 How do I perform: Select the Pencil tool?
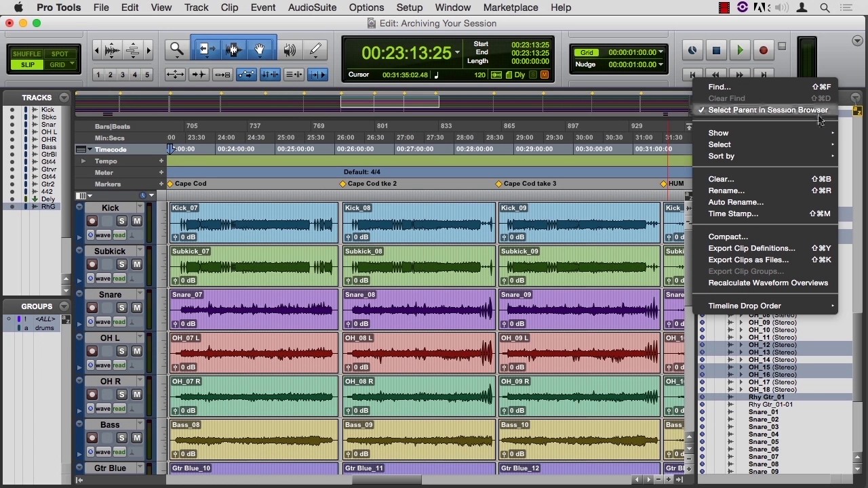[315, 49]
